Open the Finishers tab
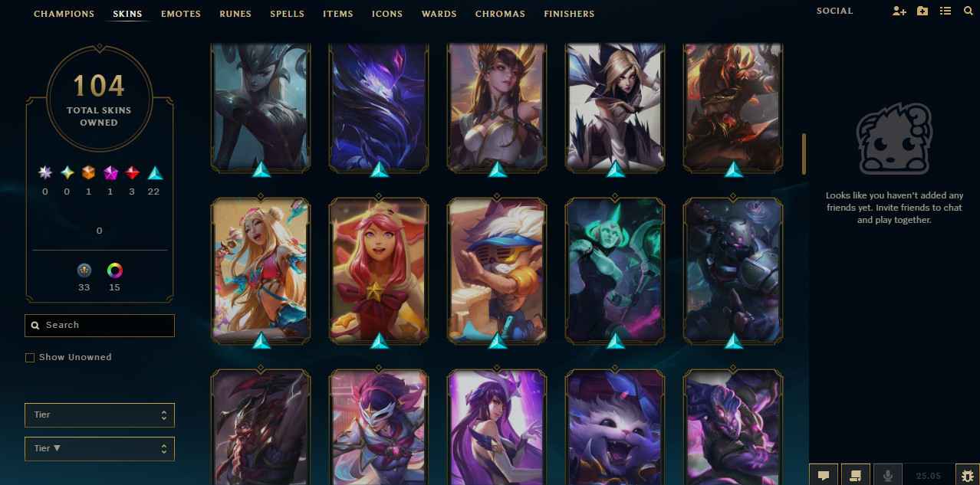 [x=569, y=14]
